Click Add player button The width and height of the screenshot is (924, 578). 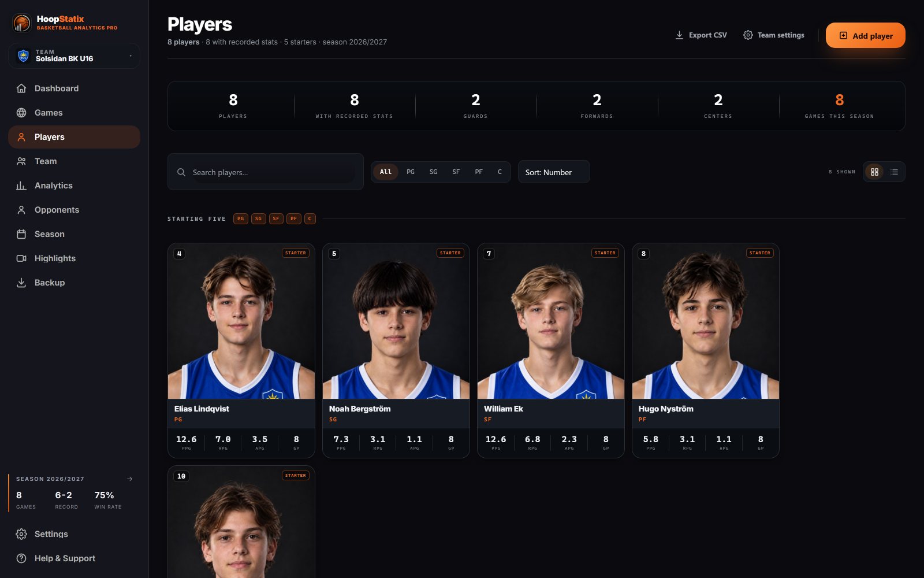coord(865,35)
